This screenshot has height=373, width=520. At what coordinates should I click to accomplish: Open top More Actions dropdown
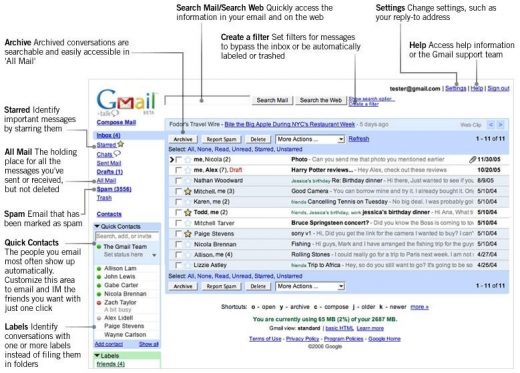310,139
